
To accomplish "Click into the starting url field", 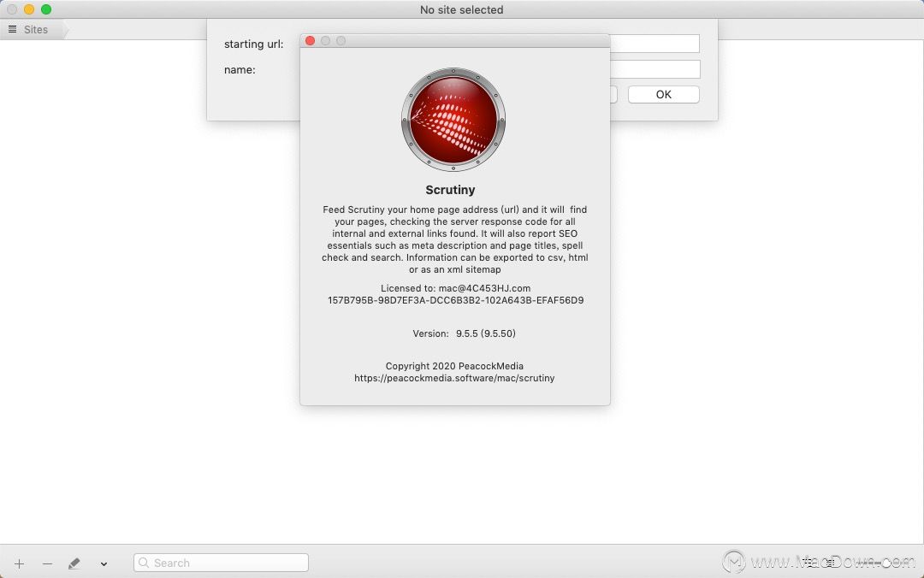I will pyautogui.click(x=654, y=44).
